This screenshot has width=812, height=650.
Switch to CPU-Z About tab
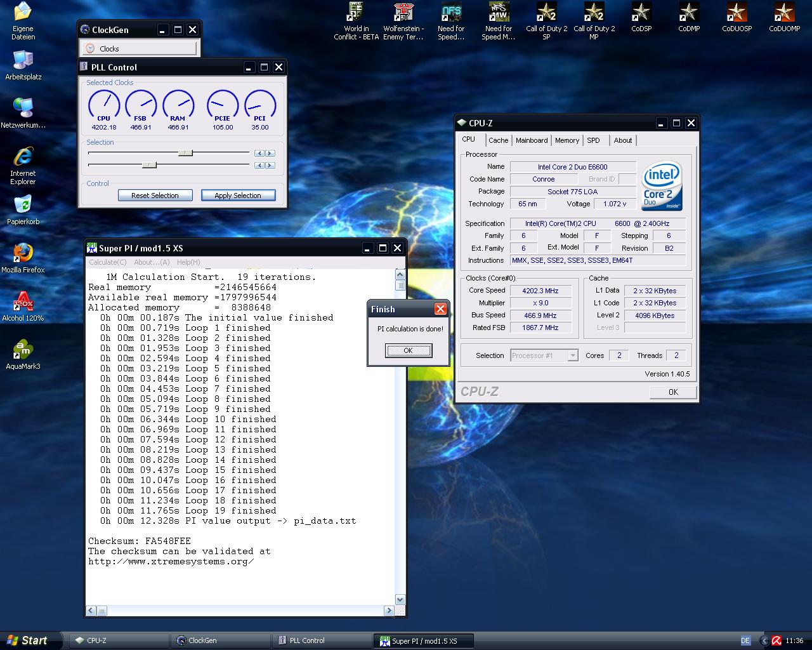pos(622,140)
